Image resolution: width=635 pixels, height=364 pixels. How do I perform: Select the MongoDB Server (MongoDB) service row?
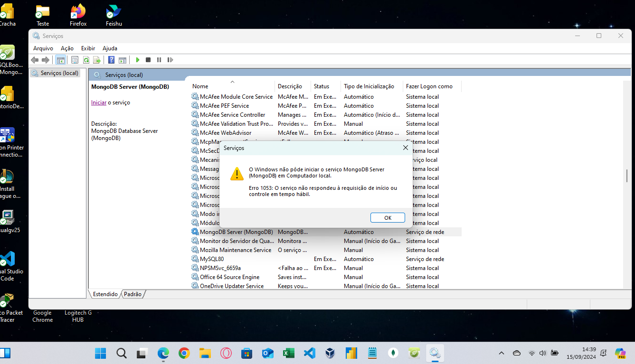(326, 232)
